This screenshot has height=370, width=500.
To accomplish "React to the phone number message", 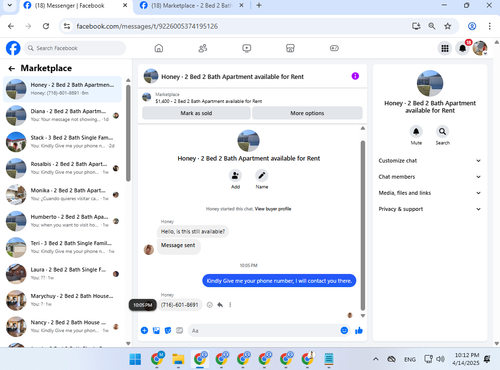I will 210,305.
